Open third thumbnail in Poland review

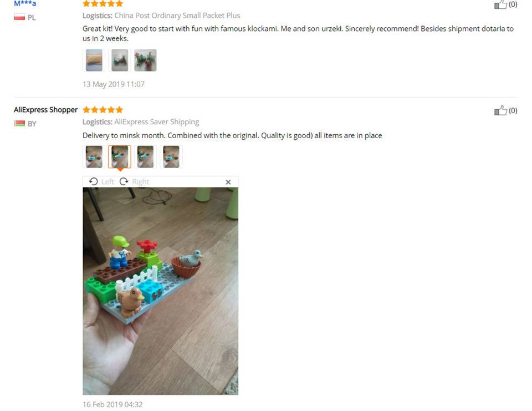pyautogui.click(x=146, y=60)
